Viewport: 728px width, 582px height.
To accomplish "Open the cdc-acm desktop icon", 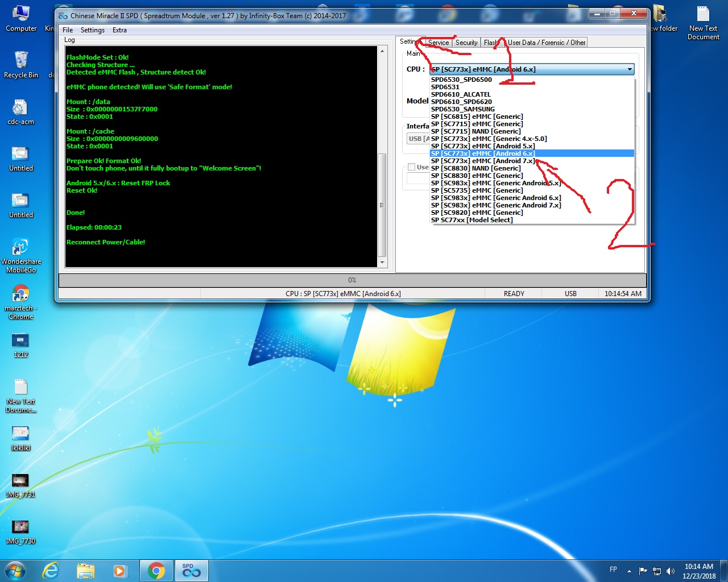I will pos(20,112).
